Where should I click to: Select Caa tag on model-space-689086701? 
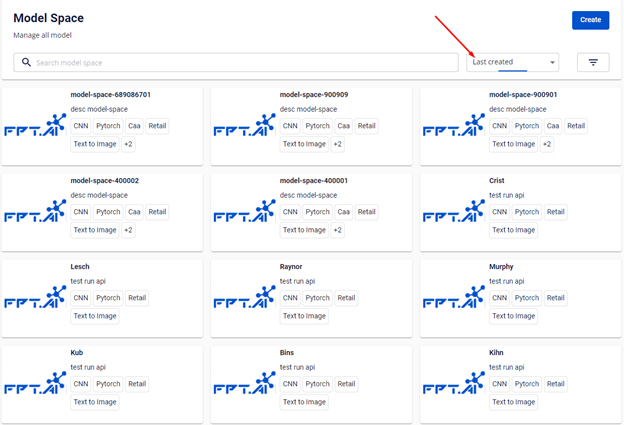[134, 126]
